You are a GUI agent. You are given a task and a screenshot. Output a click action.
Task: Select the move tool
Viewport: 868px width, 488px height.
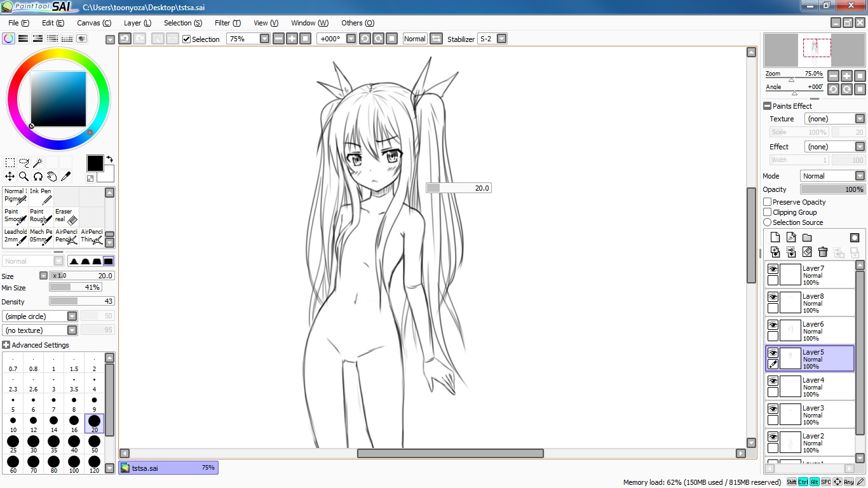pos(10,177)
